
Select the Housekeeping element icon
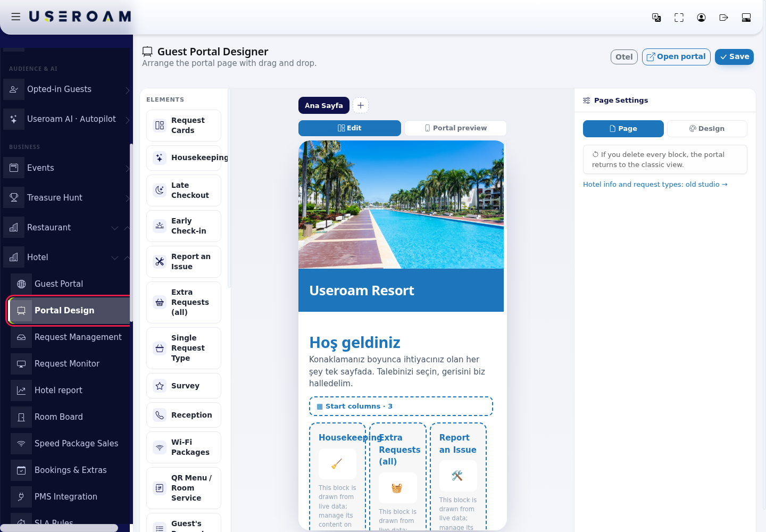160,157
